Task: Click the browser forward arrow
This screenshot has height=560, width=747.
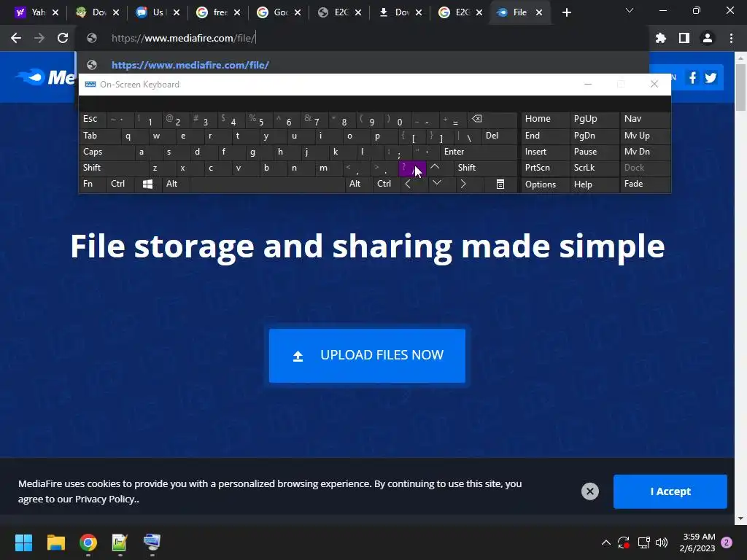Action: click(x=39, y=38)
